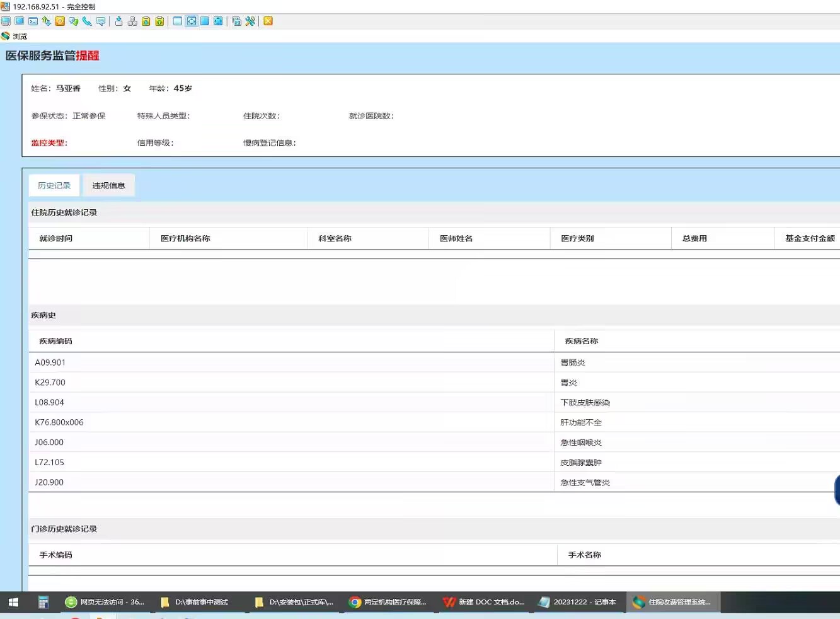Select the stretched view mode icon
Screen dimensions: 840x619
[192, 21]
